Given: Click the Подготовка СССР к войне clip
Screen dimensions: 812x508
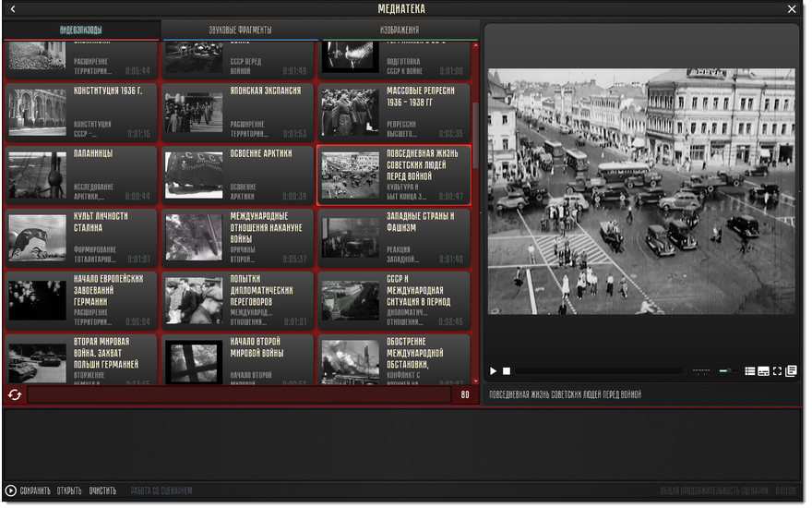Looking at the screenshot, I should (x=394, y=61).
